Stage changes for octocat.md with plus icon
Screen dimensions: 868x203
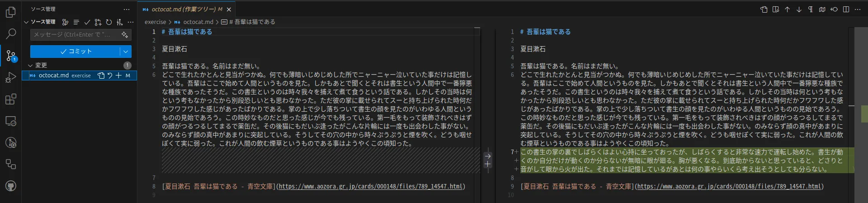point(118,76)
